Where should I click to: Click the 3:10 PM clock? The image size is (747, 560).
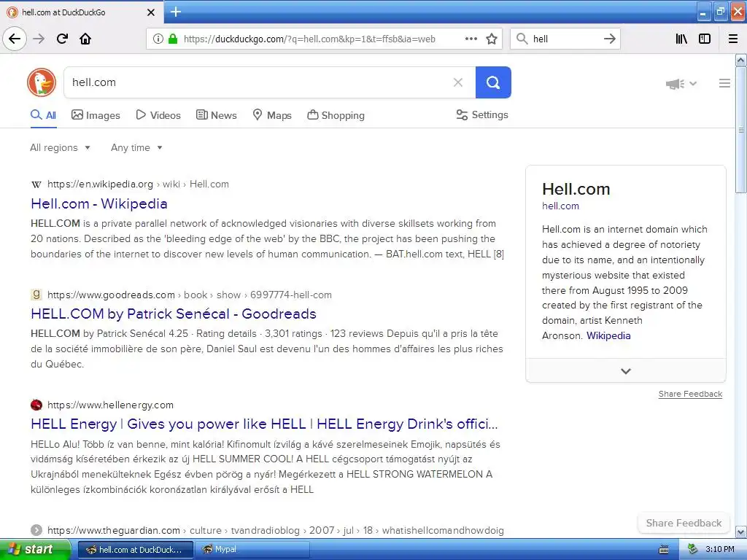pos(720,549)
